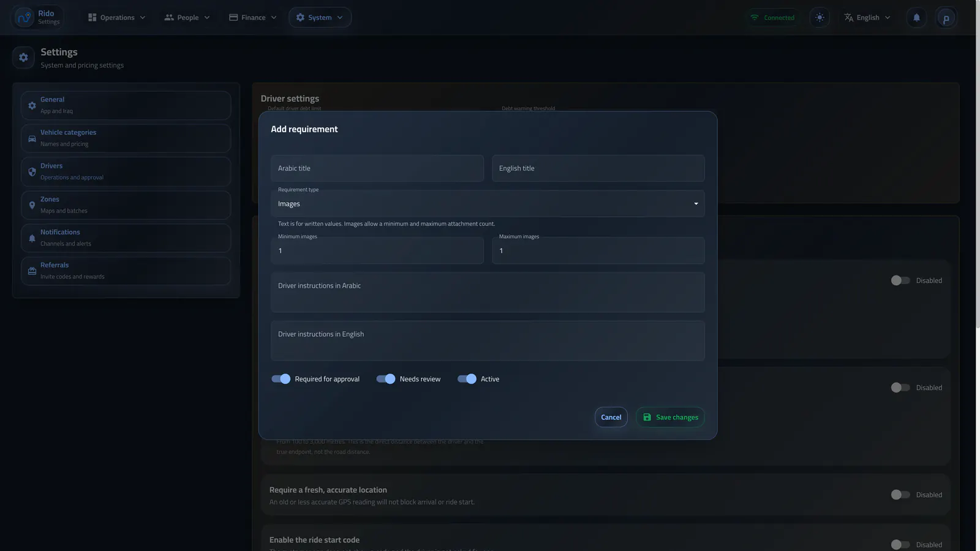This screenshot has width=980, height=551.
Task: Open the user profile avatar
Action: 946,18
